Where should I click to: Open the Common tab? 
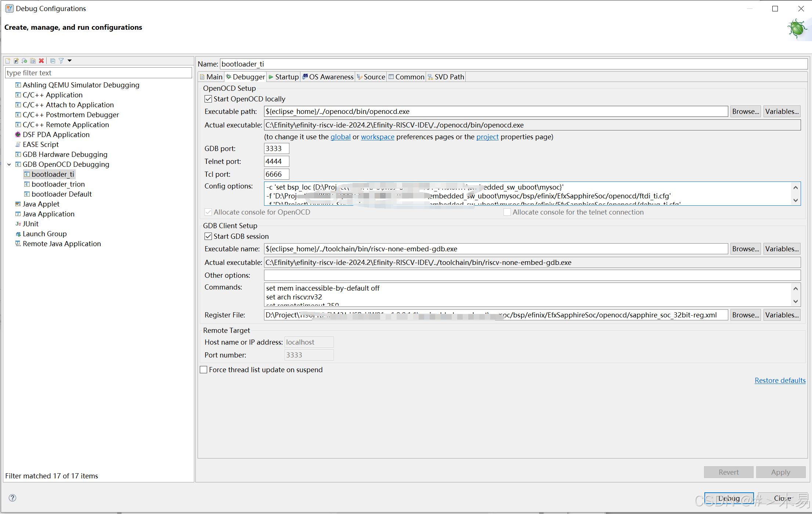pyautogui.click(x=406, y=77)
